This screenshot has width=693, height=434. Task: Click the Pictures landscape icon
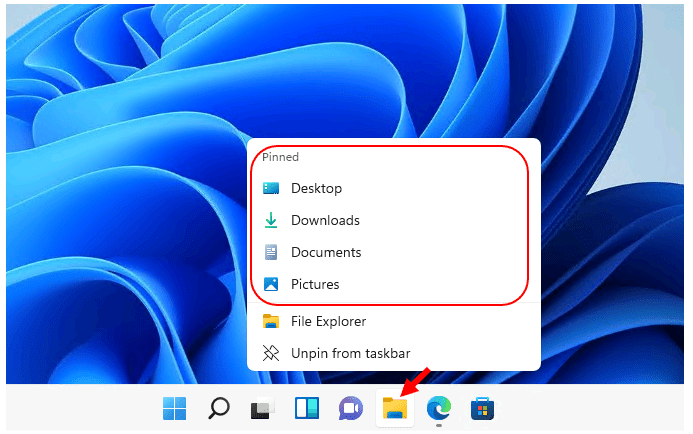(271, 284)
